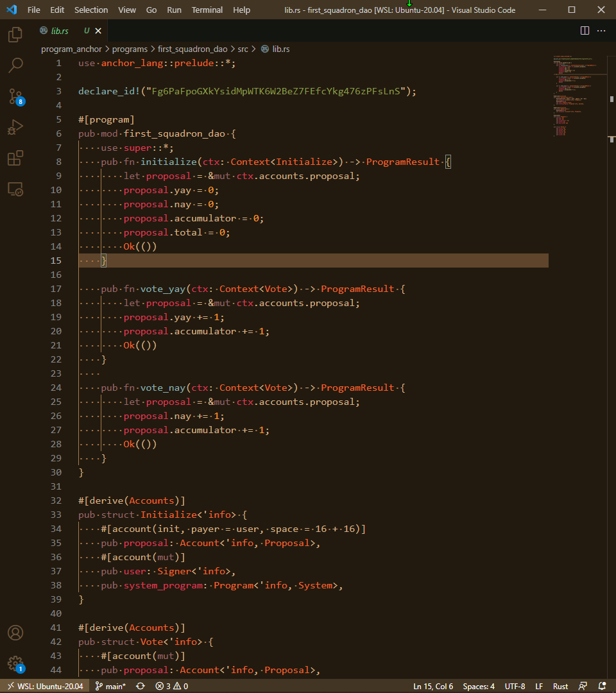Open the Search view
The width and height of the screenshot is (616, 693).
point(15,65)
